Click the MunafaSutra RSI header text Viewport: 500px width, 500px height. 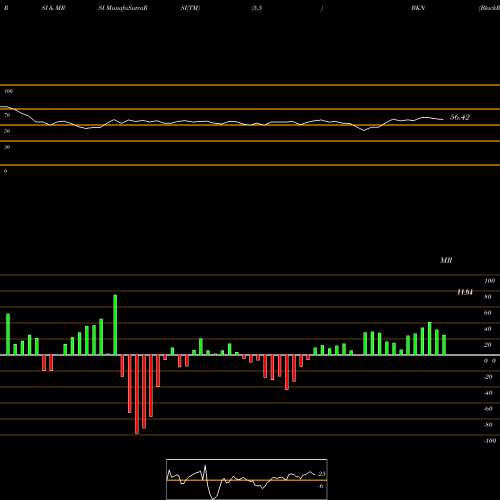123,8
